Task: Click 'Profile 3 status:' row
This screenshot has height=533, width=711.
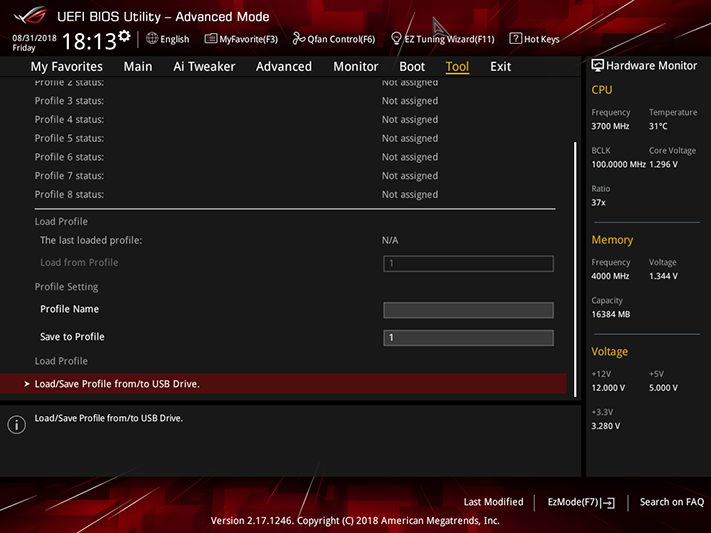Action: pyautogui.click(x=295, y=101)
